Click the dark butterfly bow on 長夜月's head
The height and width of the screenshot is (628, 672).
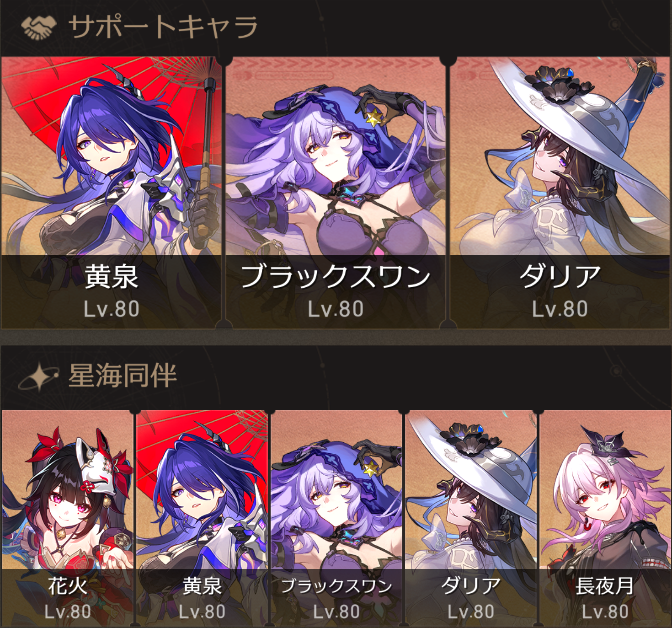click(606, 442)
